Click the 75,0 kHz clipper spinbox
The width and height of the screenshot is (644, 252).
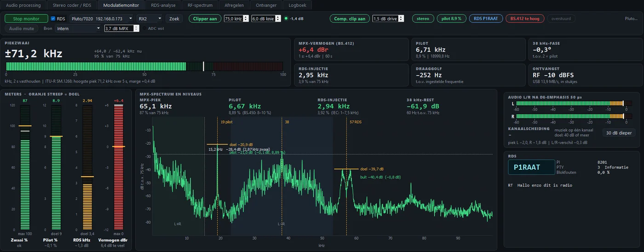236,19
